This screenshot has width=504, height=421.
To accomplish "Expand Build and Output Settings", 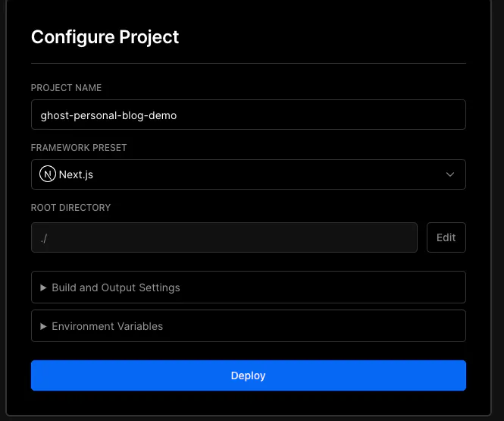I will coord(248,287).
